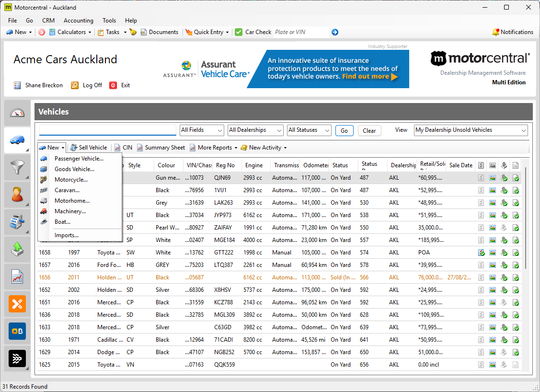Click the photo icon for row 1630
This screenshot has height=392, width=540.
(x=493, y=340)
